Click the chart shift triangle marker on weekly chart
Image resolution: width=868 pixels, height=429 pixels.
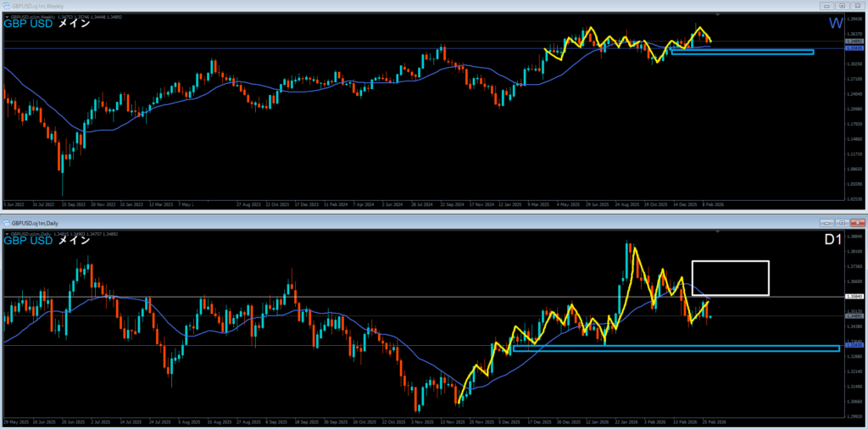[719, 15]
